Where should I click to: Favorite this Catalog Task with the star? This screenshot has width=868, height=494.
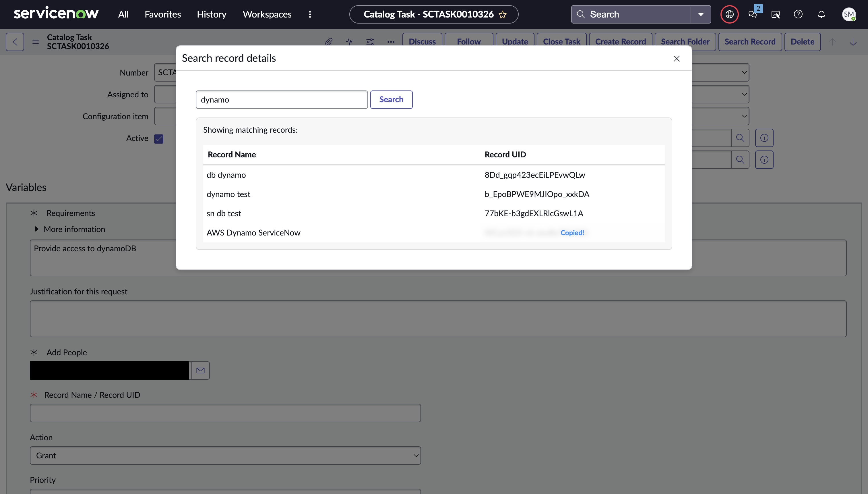[503, 15]
